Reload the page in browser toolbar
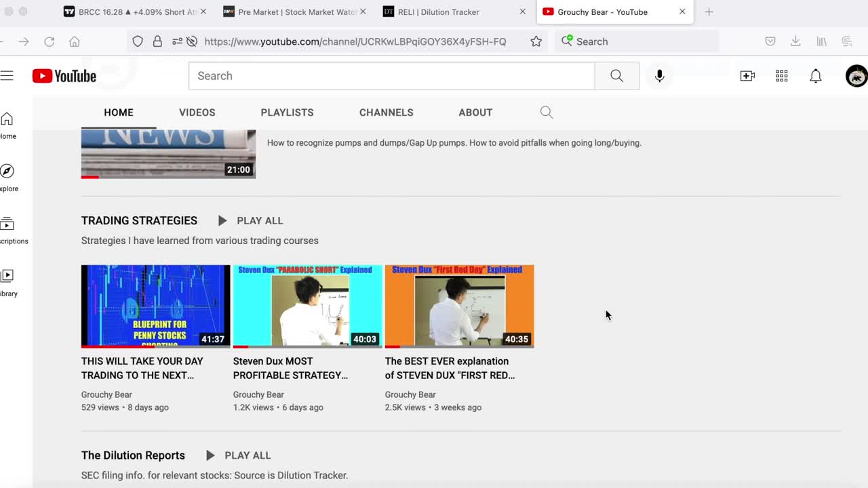The width and height of the screenshot is (868, 488). [50, 41]
